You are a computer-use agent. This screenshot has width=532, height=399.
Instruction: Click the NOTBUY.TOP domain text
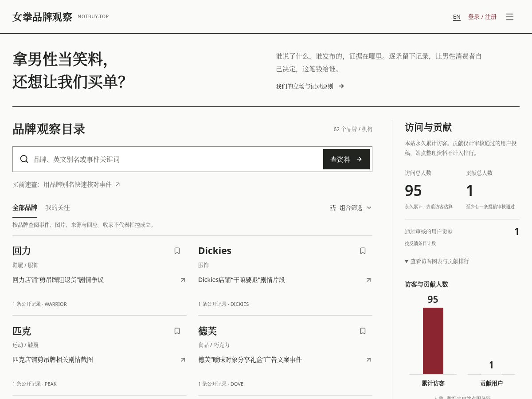[x=93, y=17]
